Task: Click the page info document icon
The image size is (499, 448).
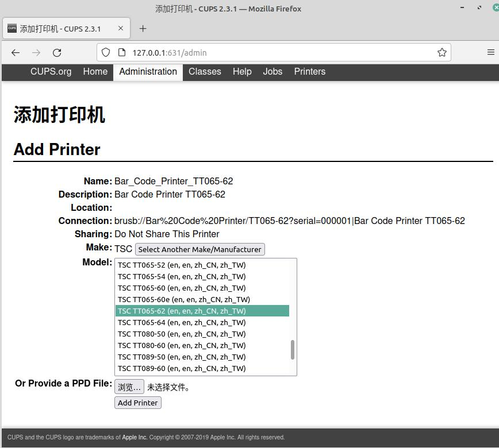Action: coord(121,52)
